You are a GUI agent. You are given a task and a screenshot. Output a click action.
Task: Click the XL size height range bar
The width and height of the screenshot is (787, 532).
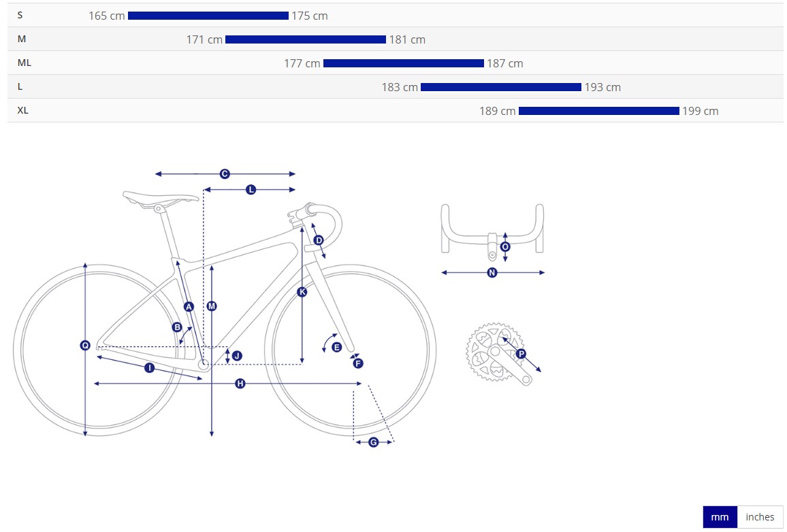(599, 111)
